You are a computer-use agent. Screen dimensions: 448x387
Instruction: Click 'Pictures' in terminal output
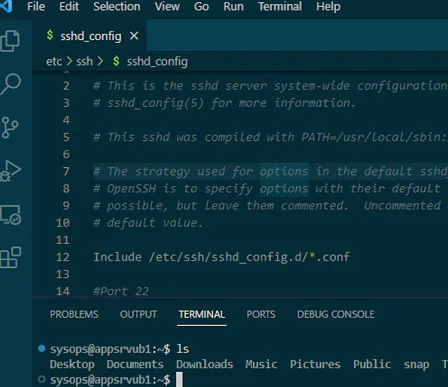(x=315, y=364)
